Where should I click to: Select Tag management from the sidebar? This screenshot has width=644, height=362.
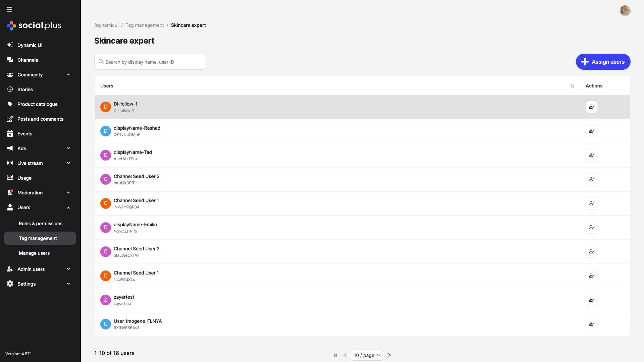tap(38, 238)
